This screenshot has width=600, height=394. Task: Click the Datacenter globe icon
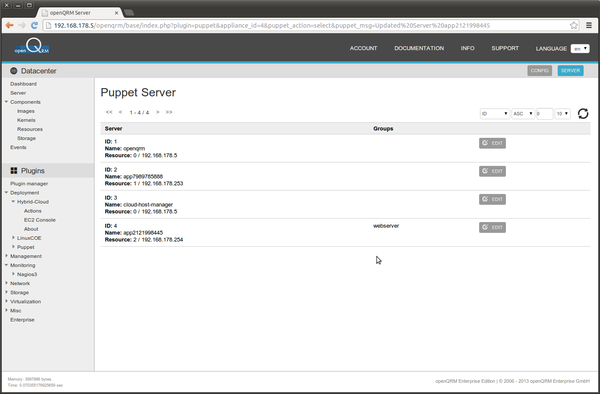14,71
